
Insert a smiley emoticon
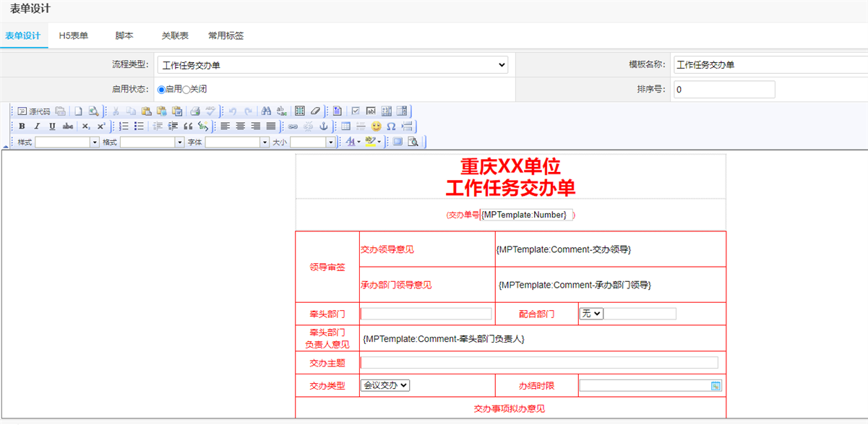(376, 126)
